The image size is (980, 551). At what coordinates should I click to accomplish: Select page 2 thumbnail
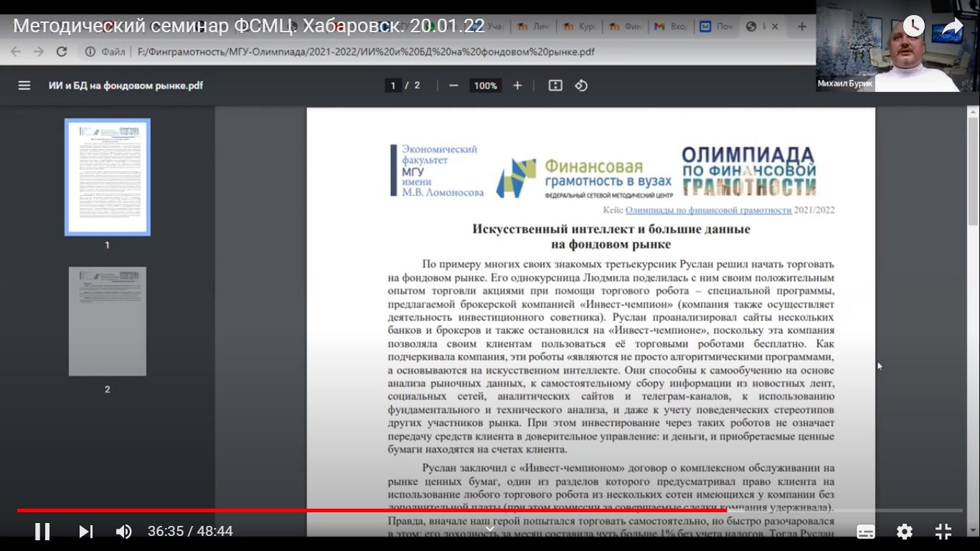pyautogui.click(x=108, y=321)
